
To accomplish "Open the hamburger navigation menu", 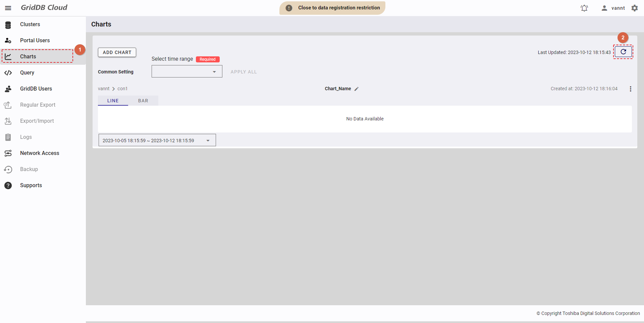I will (8, 8).
